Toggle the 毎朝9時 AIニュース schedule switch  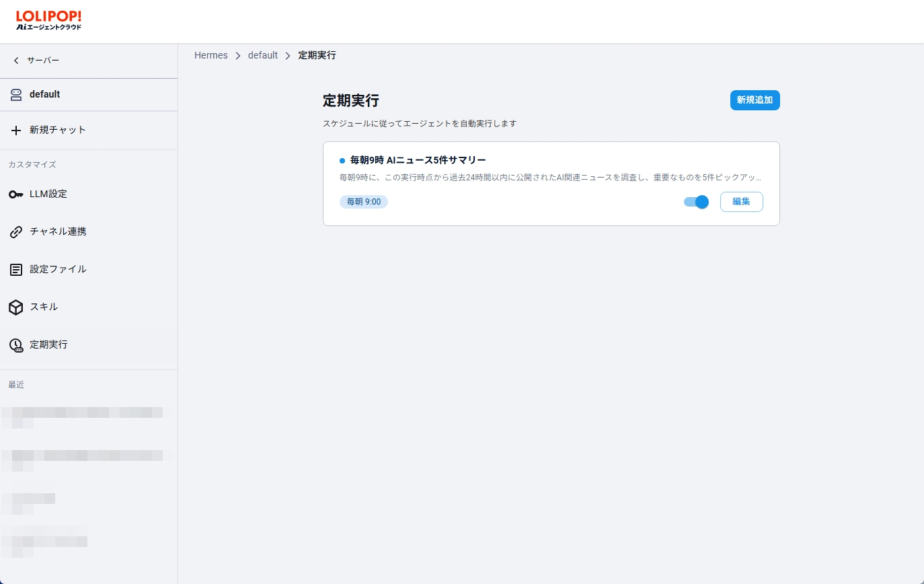click(697, 202)
